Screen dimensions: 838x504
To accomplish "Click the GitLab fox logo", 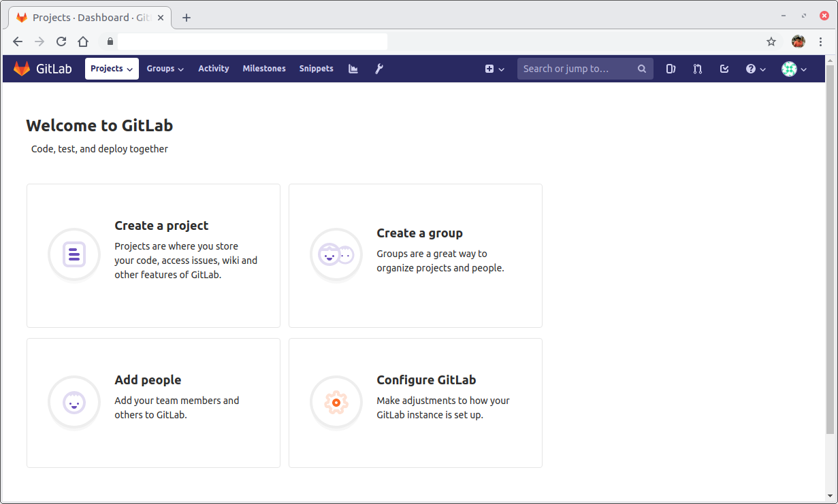I will 22,69.
